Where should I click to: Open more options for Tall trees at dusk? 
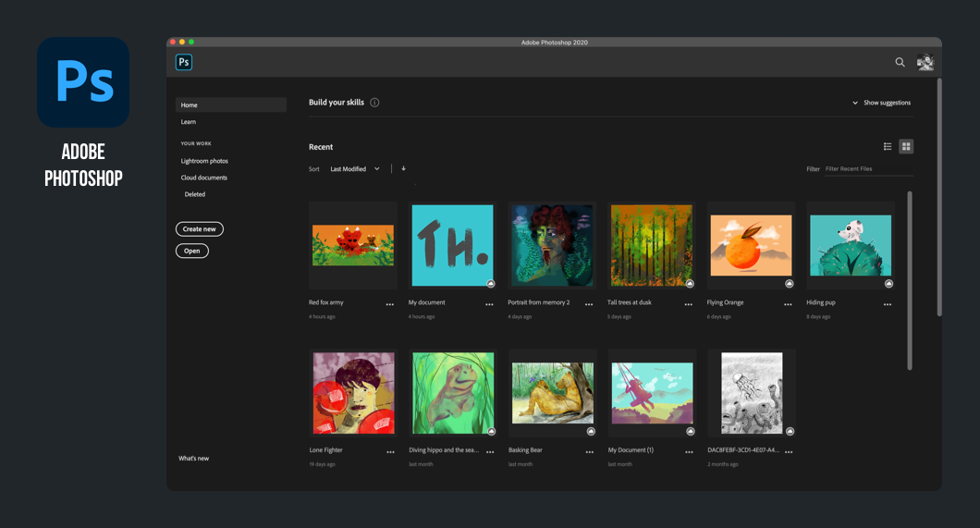pyautogui.click(x=688, y=304)
